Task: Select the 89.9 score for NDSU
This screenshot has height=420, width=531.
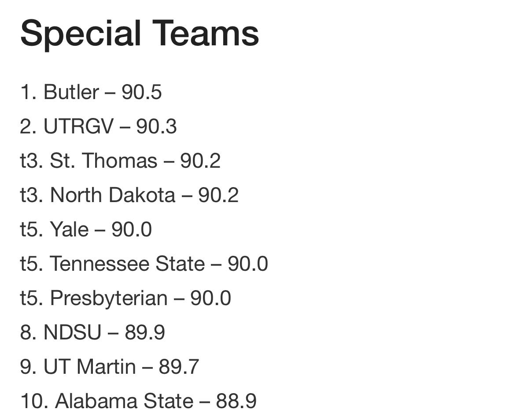Action: 145,332
